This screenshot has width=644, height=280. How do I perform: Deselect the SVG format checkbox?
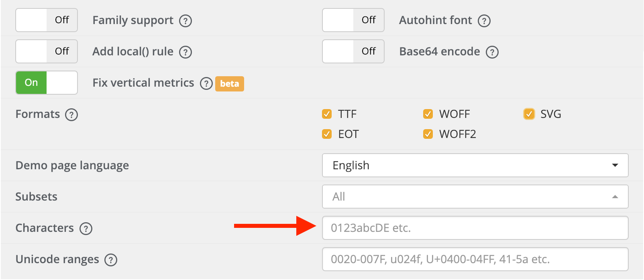[x=529, y=114]
